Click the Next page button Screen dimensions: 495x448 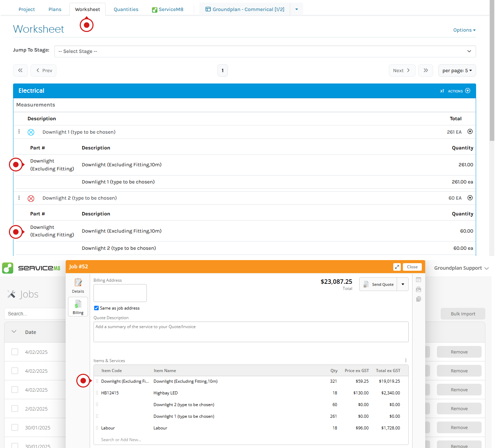coord(402,70)
